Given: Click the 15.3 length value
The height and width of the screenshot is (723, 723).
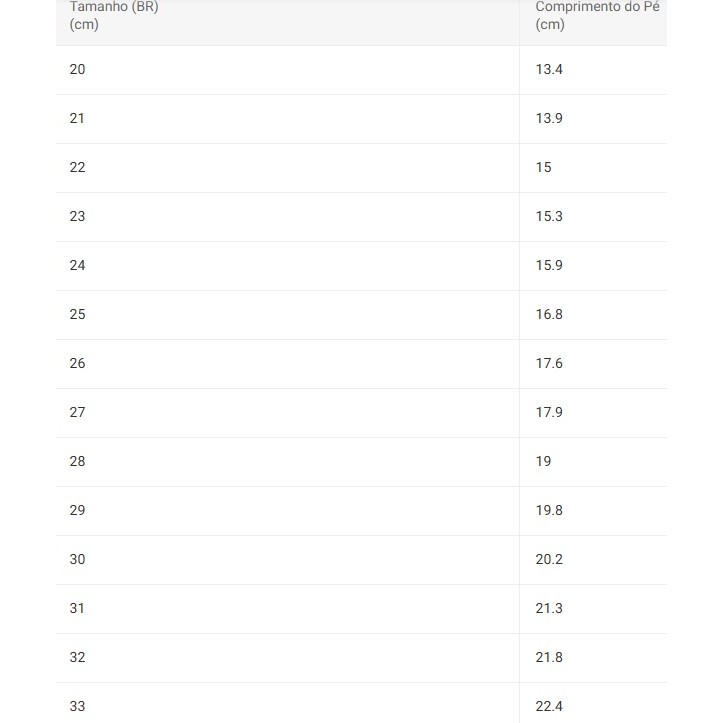Looking at the screenshot, I should point(549,216).
